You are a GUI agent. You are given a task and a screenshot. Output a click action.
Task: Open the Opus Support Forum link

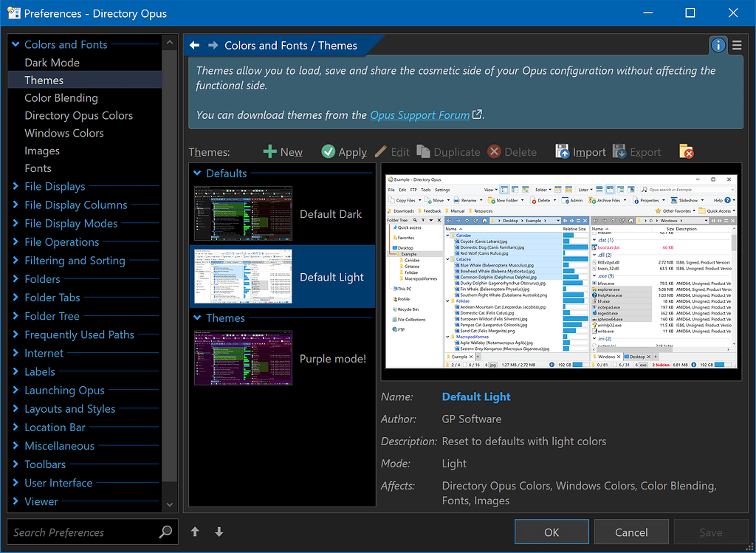(420, 115)
